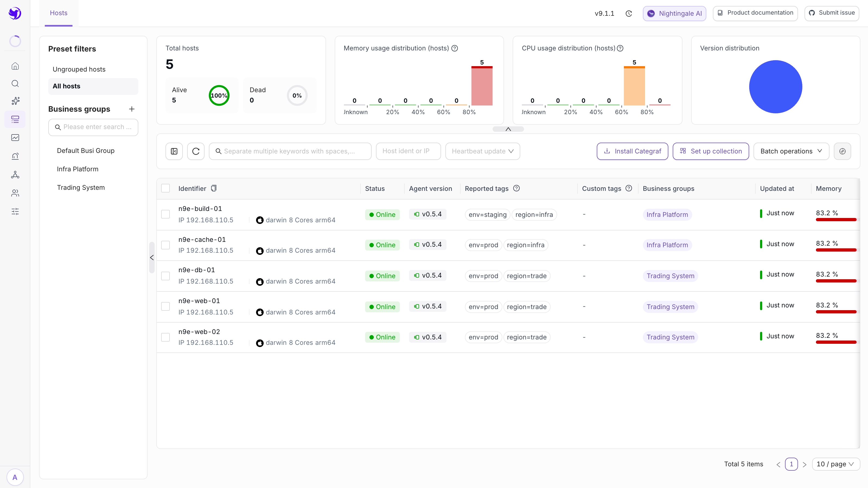Select All hosts preset filter

(93, 86)
